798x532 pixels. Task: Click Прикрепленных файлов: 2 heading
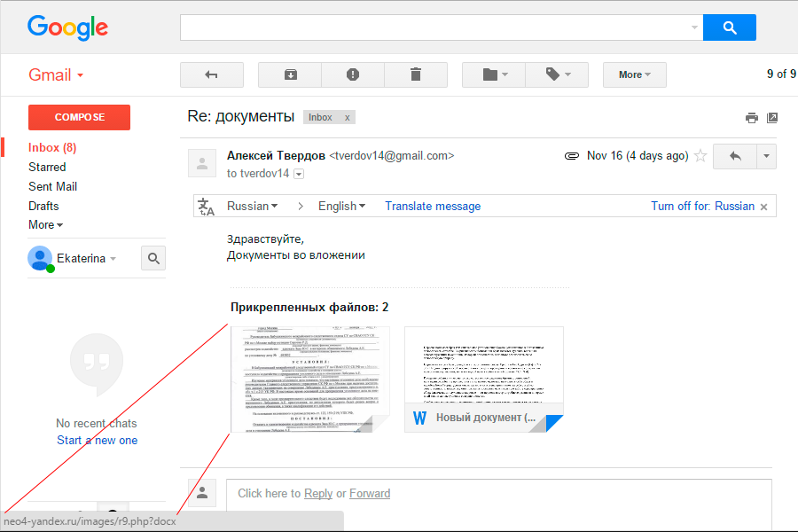309,308
